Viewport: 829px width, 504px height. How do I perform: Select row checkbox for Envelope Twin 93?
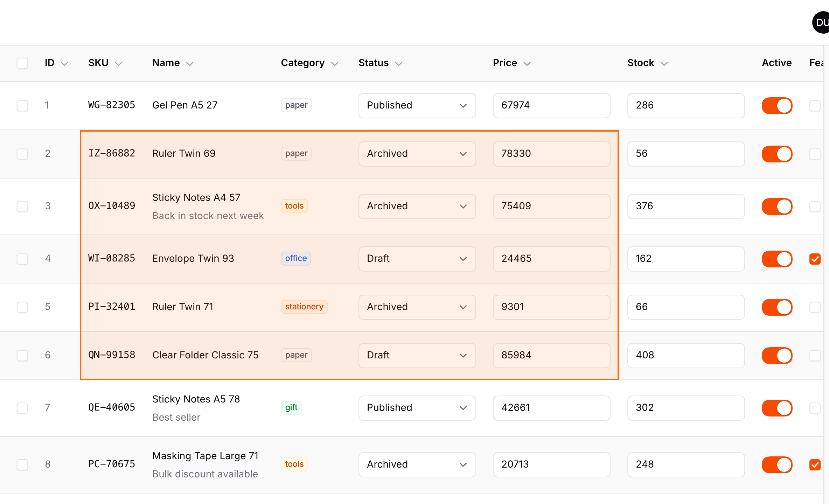pyautogui.click(x=22, y=259)
